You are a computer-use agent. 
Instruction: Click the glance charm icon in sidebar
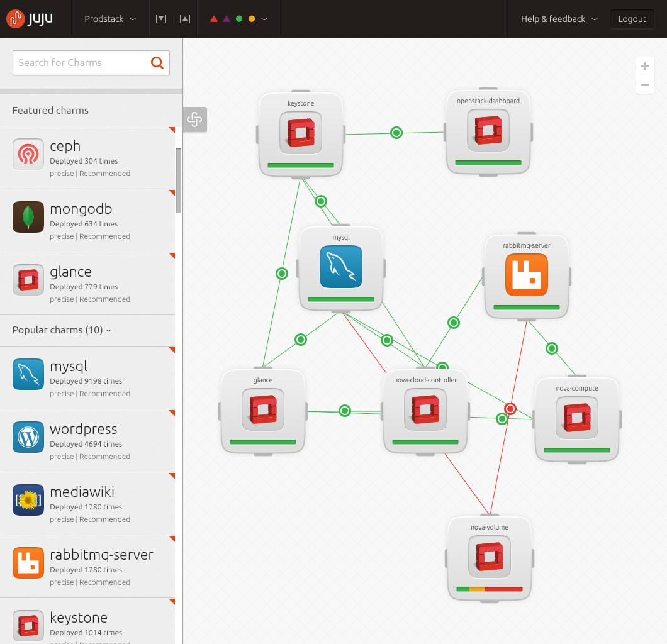tap(28, 280)
